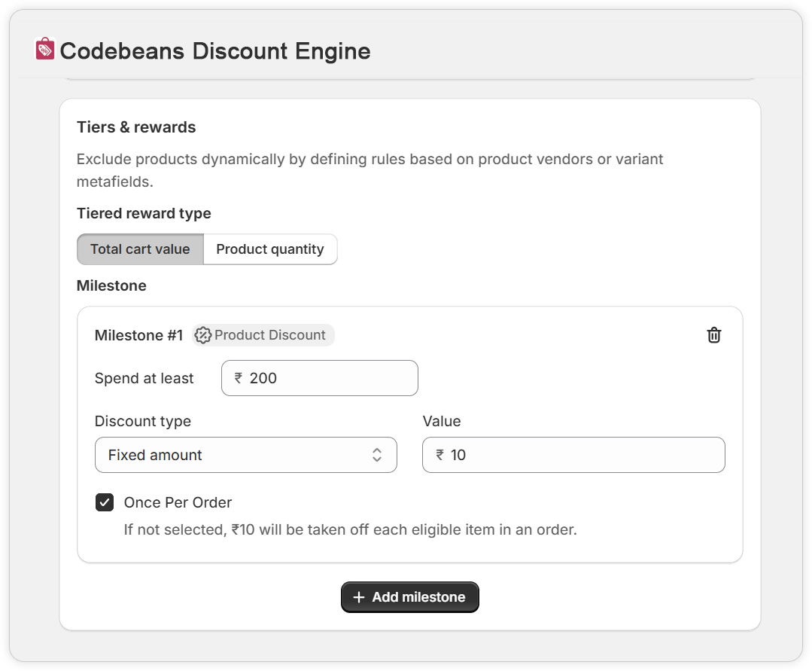
Task: Open the Fixed amount discount type dropdown
Action: pos(245,455)
